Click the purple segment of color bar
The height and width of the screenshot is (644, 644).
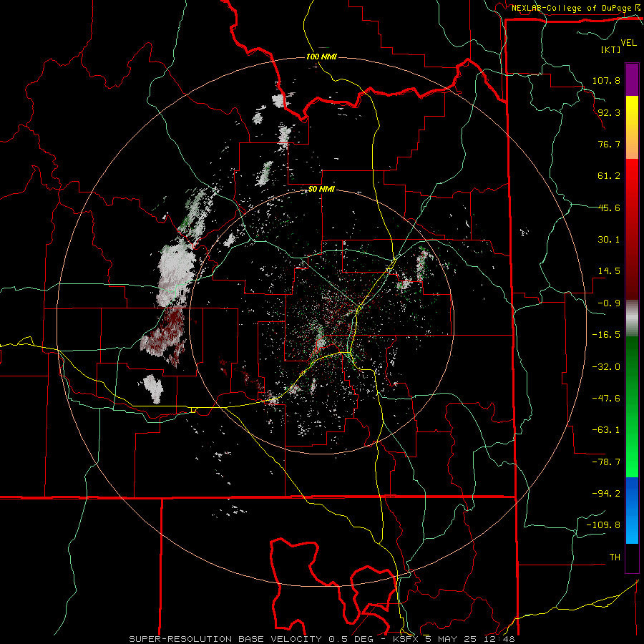(x=632, y=80)
